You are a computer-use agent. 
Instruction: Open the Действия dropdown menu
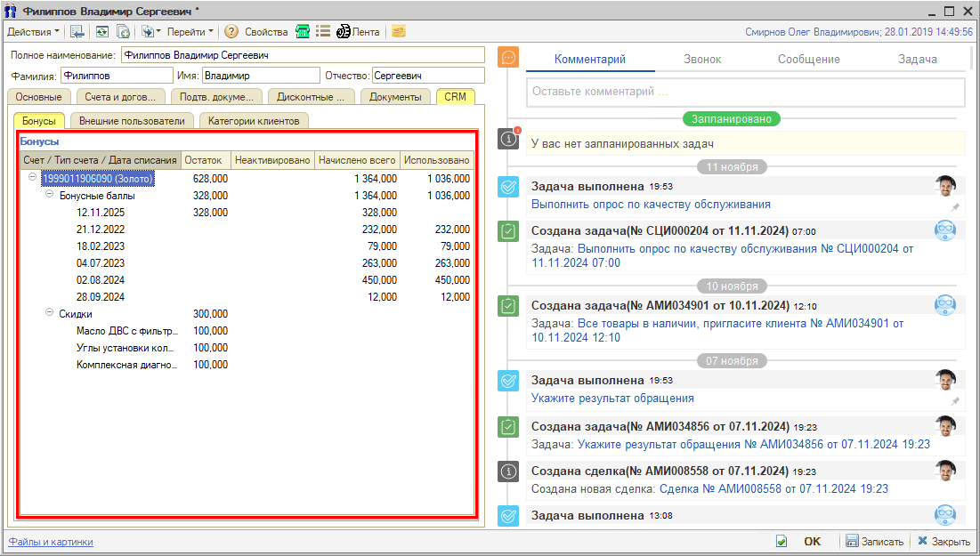click(34, 31)
